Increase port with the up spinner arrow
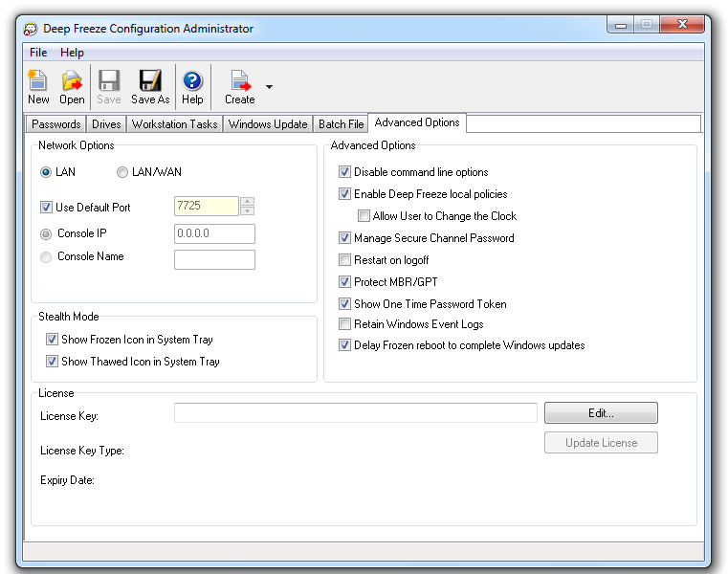The image size is (728, 574). click(x=248, y=201)
